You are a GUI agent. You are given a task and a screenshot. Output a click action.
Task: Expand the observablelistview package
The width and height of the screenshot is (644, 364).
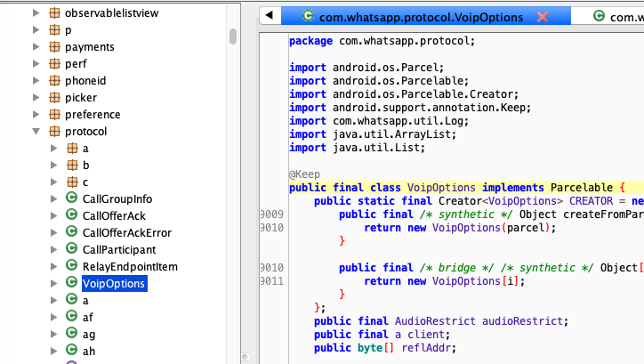pos(36,13)
